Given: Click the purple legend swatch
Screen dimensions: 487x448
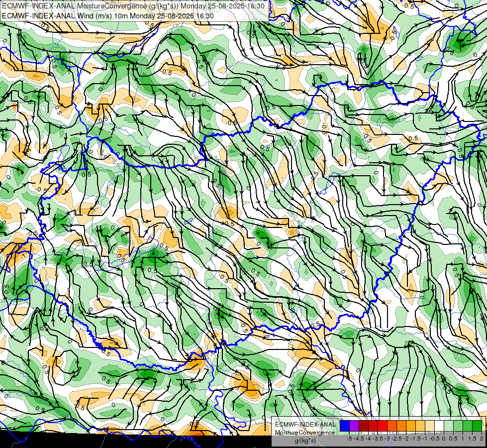Looking at the screenshot, I should pyautogui.click(x=354, y=426).
